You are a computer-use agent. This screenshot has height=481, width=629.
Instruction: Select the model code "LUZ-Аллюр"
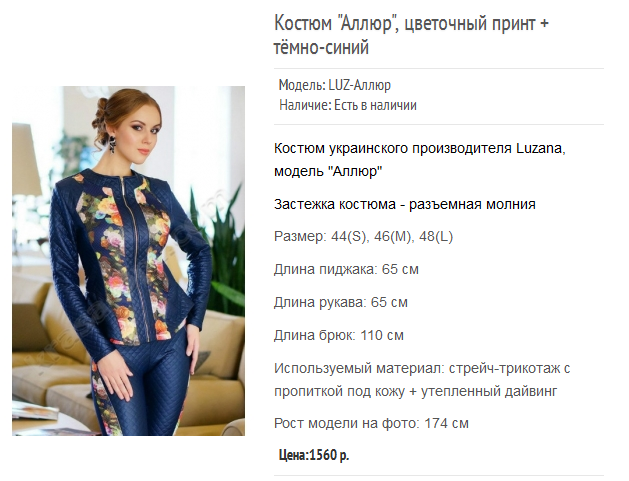point(359,85)
